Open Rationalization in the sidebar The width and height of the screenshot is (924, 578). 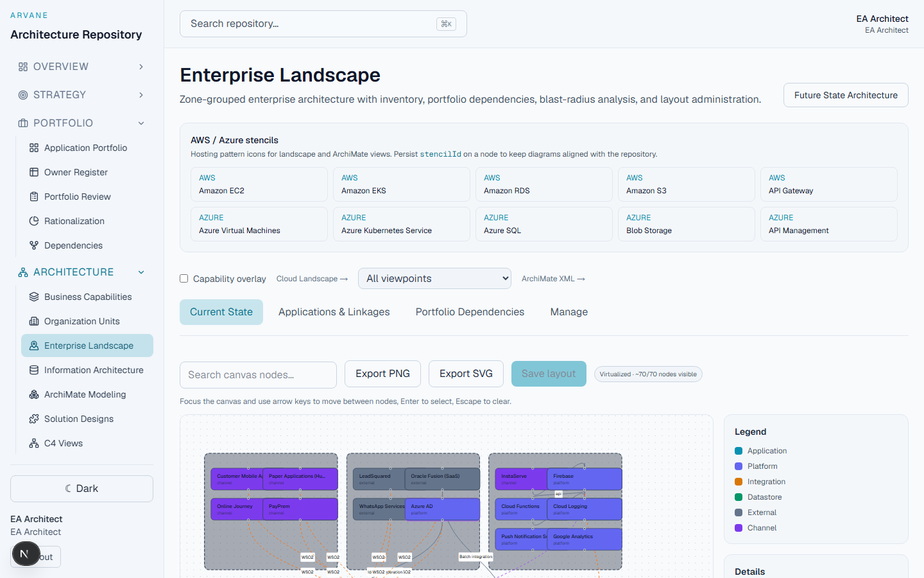87,221
